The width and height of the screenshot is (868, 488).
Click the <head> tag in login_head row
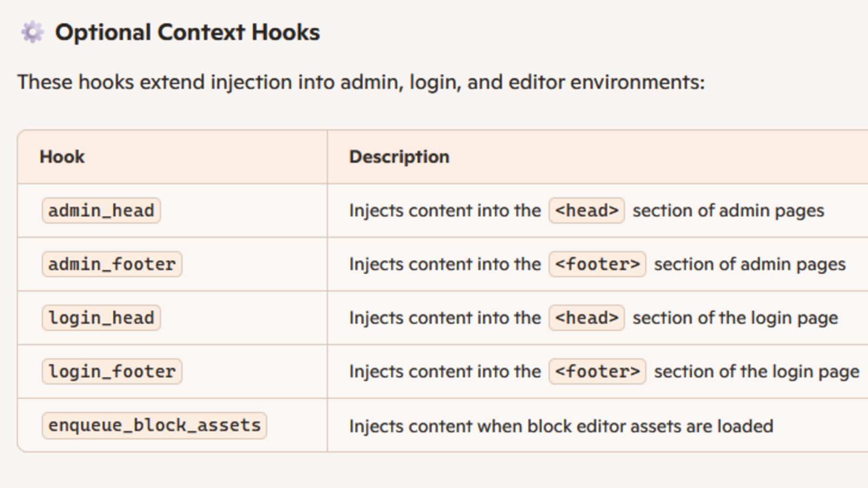click(x=586, y=318)
